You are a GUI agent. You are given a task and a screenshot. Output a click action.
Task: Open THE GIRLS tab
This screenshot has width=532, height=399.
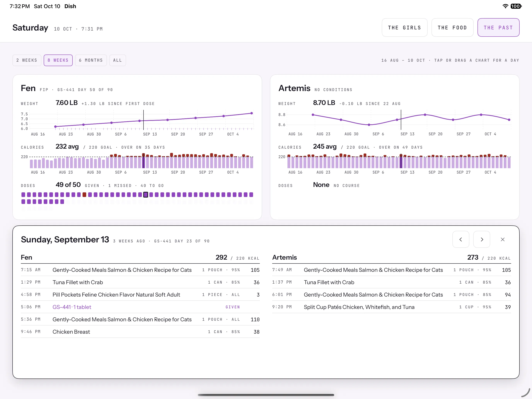(x=405, y=27)
